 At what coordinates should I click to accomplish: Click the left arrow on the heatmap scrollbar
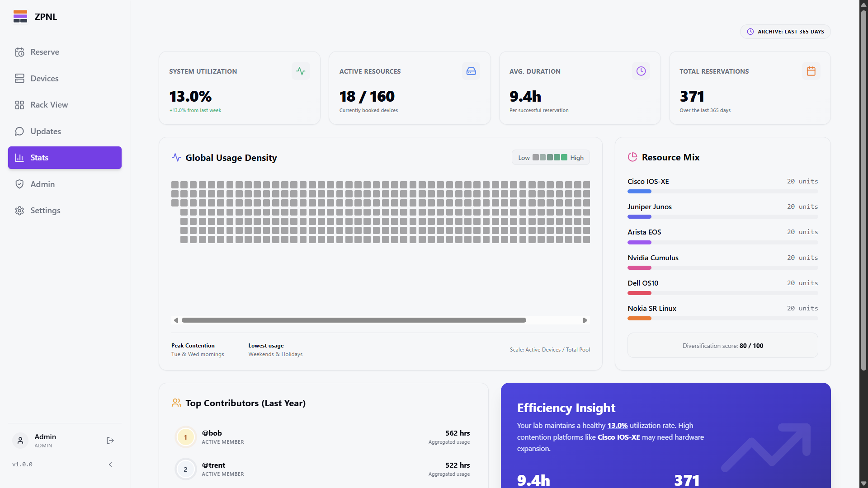[x=176, y=320]
